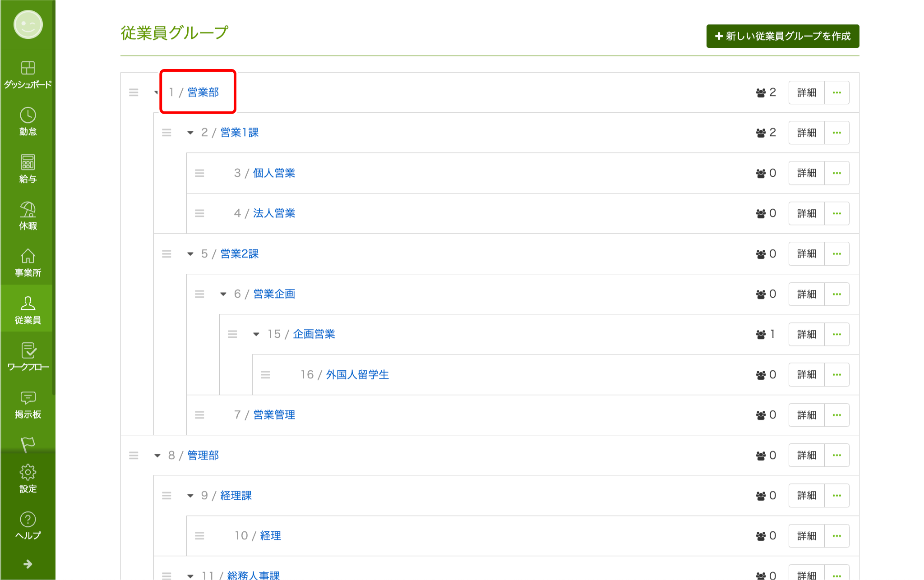Open the 営業企画 group link
Screen dimensions: 924x580
point(274,294)
